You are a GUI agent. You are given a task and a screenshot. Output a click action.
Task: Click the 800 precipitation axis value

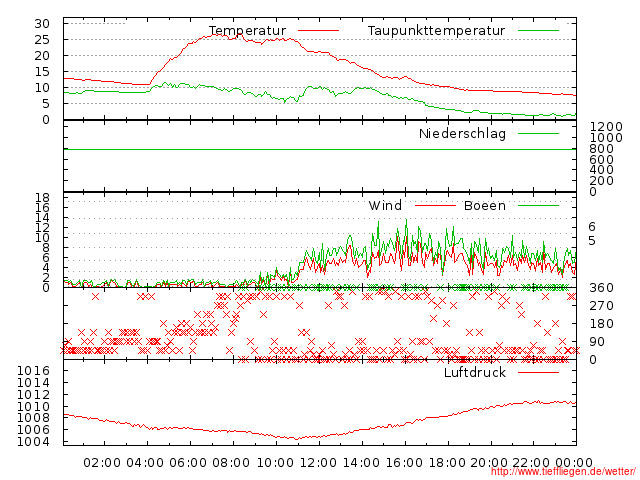601,149
